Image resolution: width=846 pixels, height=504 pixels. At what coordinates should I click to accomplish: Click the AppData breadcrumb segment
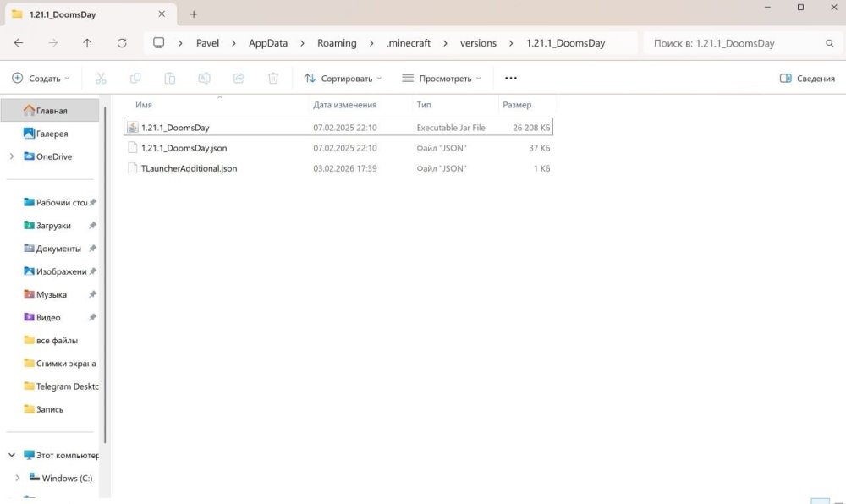pyautogui.click(x=268, y=43)
